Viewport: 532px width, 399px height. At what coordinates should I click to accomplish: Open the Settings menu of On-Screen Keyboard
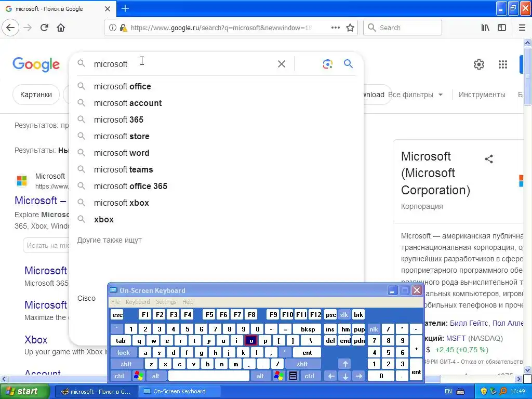pos(166,302)
